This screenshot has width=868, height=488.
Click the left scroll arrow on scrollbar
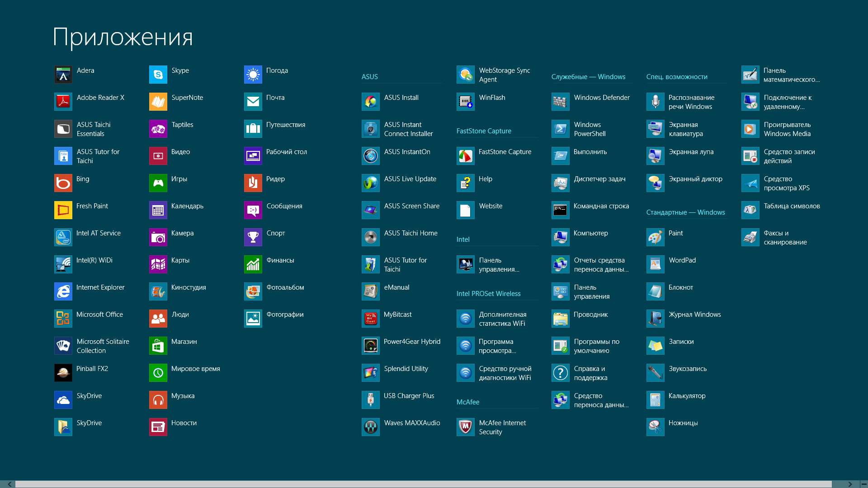pyautogui.click(x=9, y=484)
